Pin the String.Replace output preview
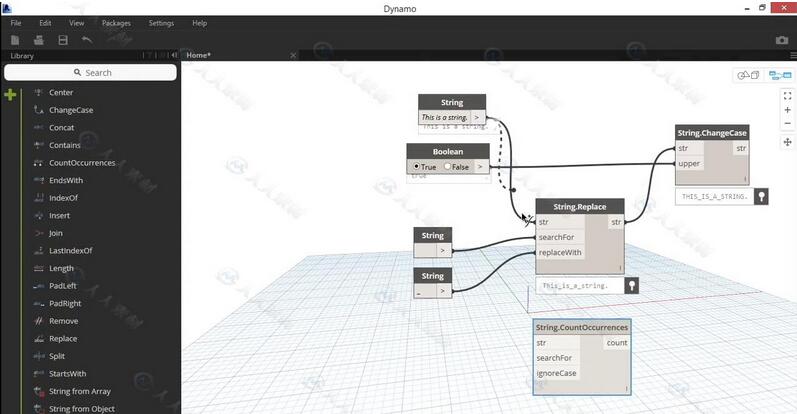The height and width of the screenshot is (414, 797). pos(632,286)
